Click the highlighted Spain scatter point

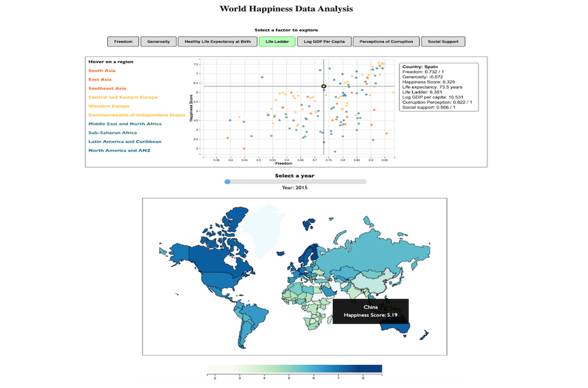tap(324, 86)
